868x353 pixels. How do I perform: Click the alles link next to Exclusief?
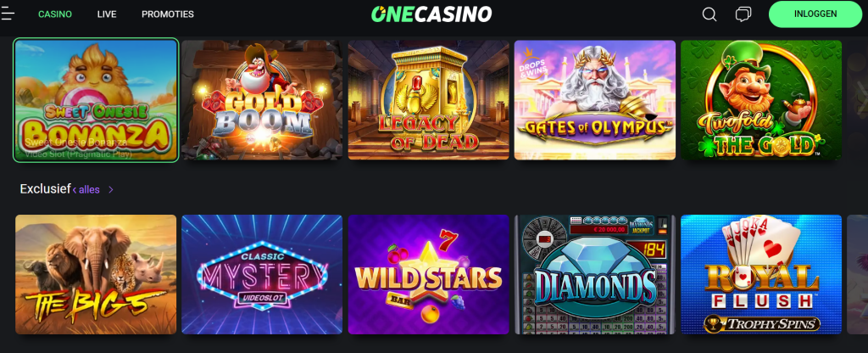coord(89,189)
